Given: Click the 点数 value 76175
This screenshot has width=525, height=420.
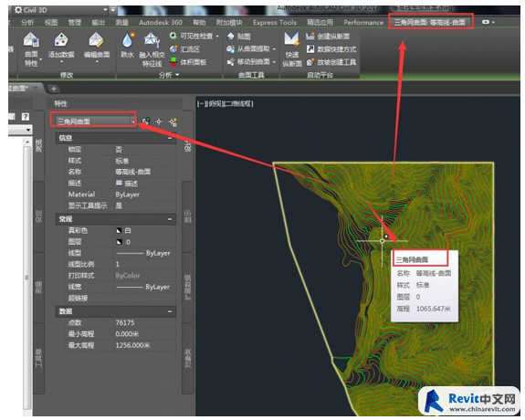Looking at the screenshot, I should 125,322.
